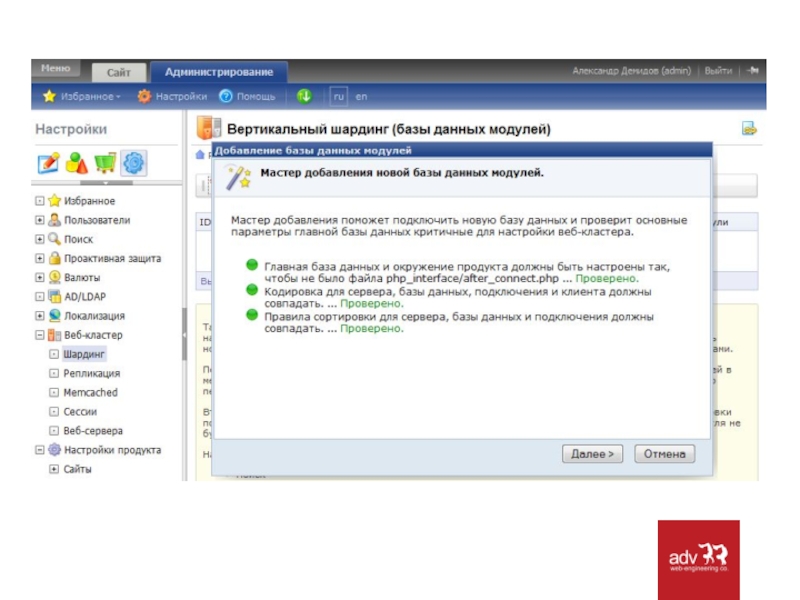Click the Веб-кластер server icon
800x600 pixels.
pos(55,335)
